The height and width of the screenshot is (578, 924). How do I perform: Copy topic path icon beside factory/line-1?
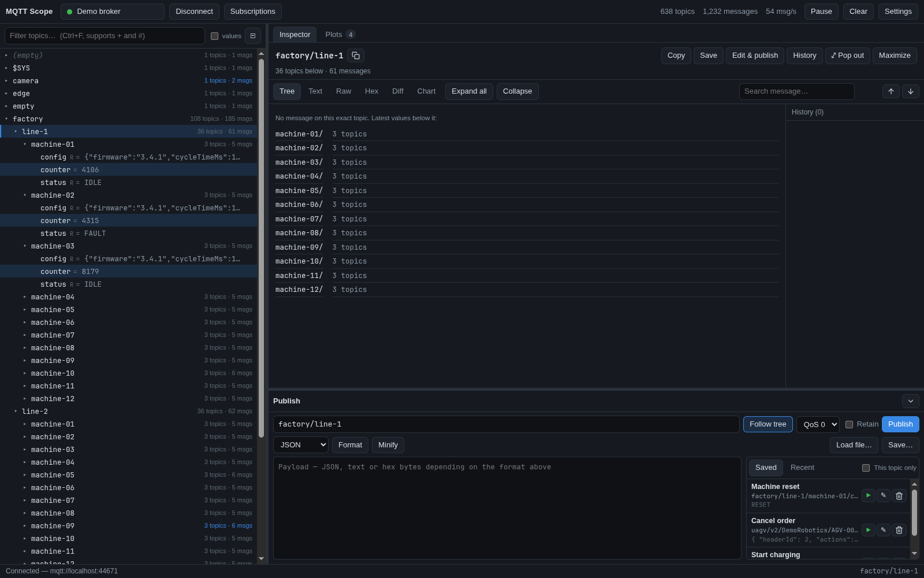(356, 55)
